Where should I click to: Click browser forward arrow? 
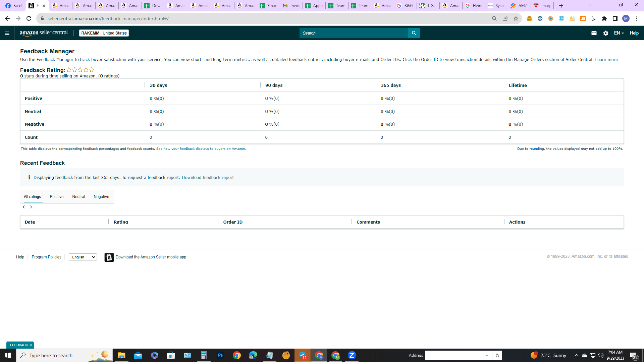click(x=18, y=18)
